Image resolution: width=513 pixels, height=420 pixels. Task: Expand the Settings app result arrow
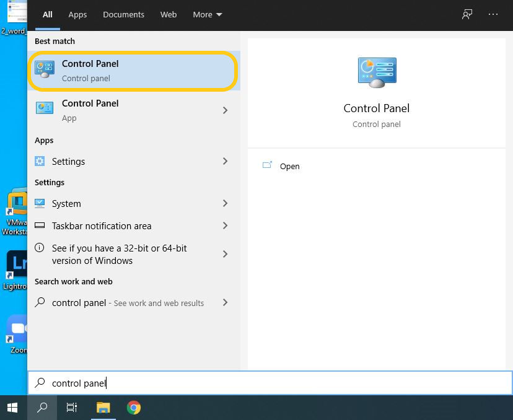tap(225, 161)
